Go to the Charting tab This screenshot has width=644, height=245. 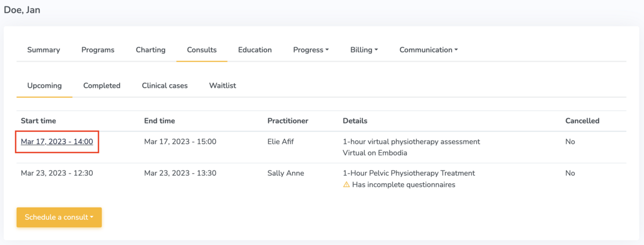click(150, 50)
